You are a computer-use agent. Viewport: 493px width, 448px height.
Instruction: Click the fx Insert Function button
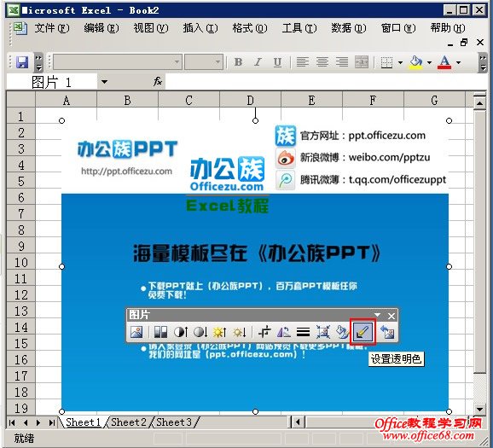(x=158, y=81)
